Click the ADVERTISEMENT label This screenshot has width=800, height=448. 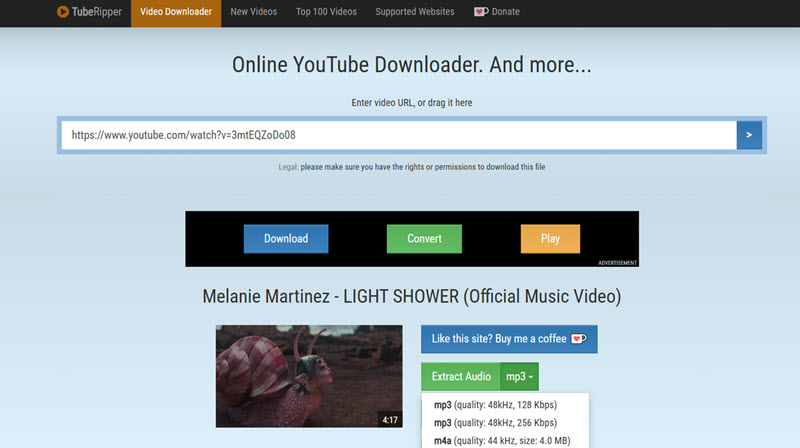[x=617, y=263]
